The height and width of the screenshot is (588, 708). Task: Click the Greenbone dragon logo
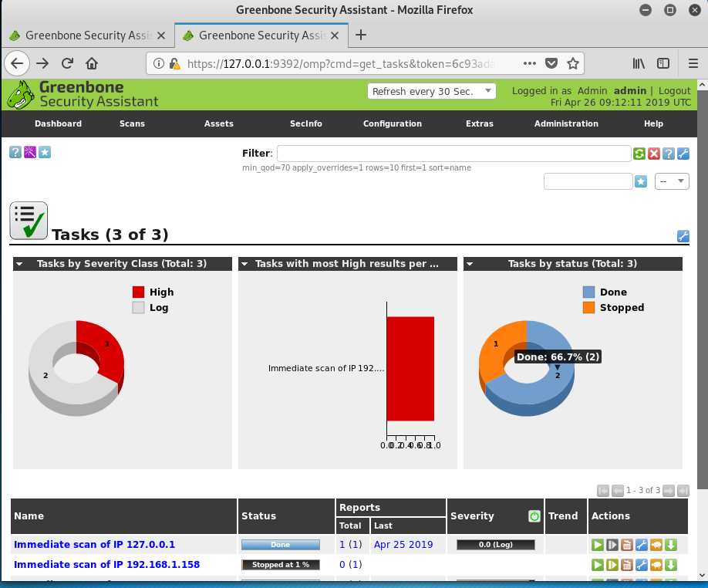pos(22,94)
